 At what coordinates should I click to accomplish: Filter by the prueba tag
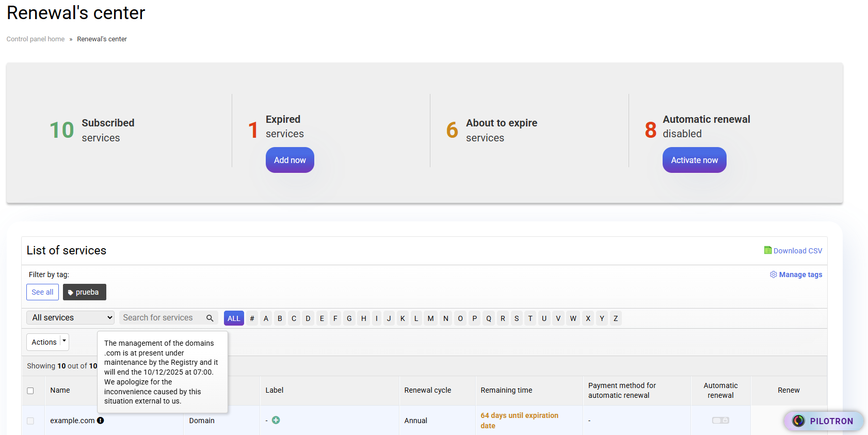pos(84,292)
